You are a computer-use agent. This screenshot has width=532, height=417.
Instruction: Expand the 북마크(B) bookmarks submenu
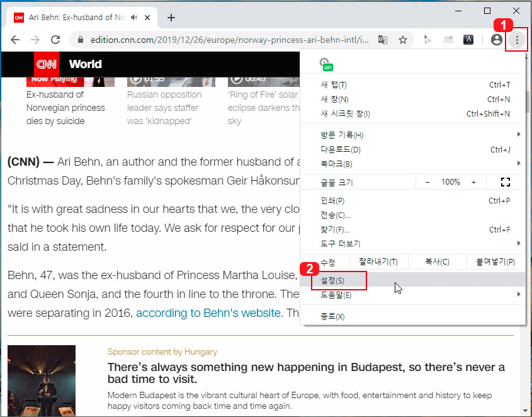(413, 164)
